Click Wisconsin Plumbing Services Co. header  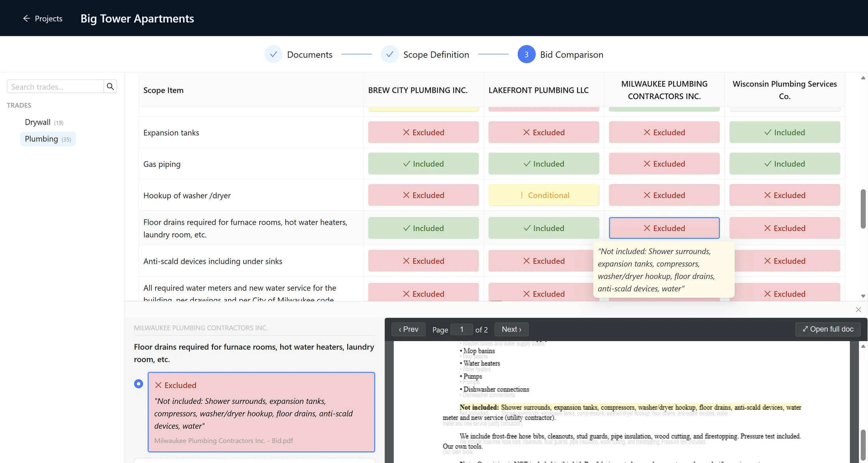coord(784,90)
